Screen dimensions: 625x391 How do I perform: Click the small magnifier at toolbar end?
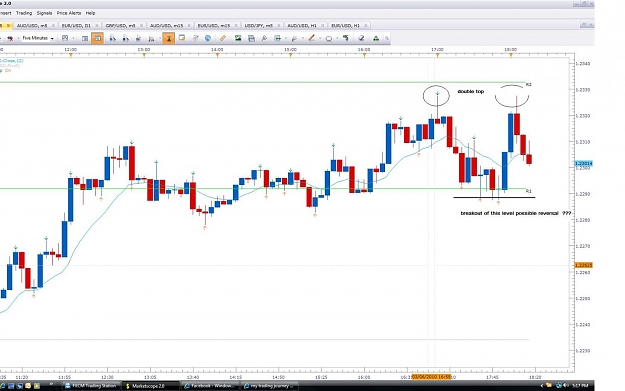387,39
